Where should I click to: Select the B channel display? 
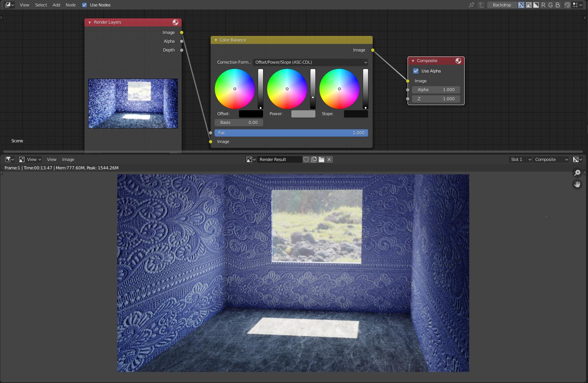click(x=557, y=5)
